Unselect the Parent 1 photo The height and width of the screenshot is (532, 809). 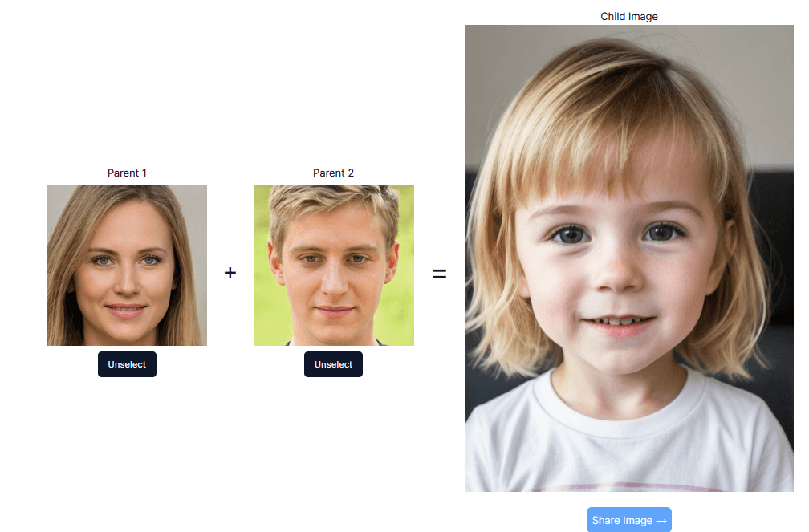click(x=127, y=364)
